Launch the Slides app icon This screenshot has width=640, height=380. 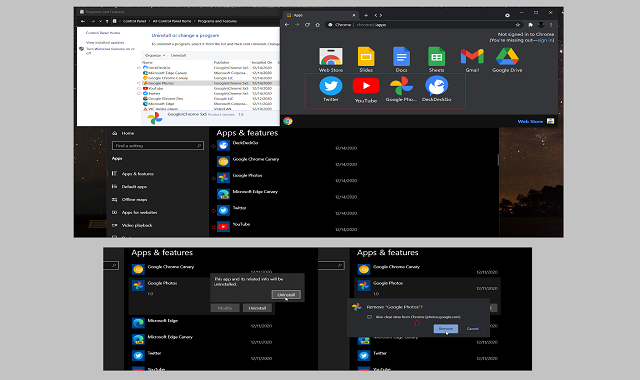(366, 60)
